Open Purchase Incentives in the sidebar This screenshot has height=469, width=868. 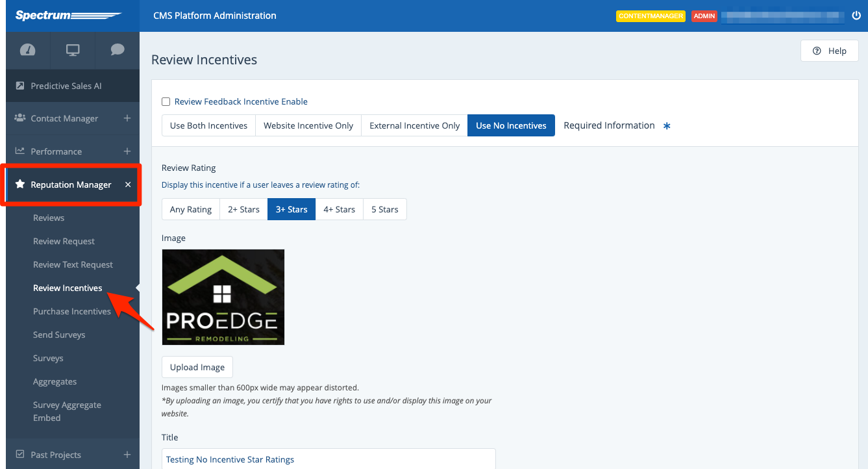coord(72,311)
